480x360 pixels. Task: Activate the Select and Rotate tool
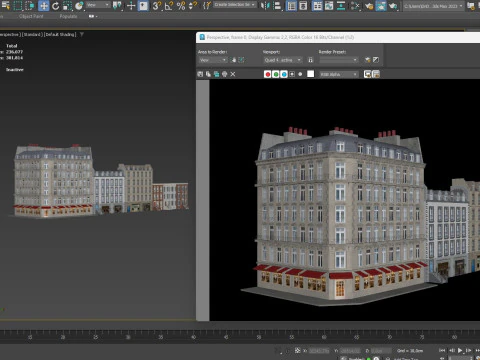55,5
